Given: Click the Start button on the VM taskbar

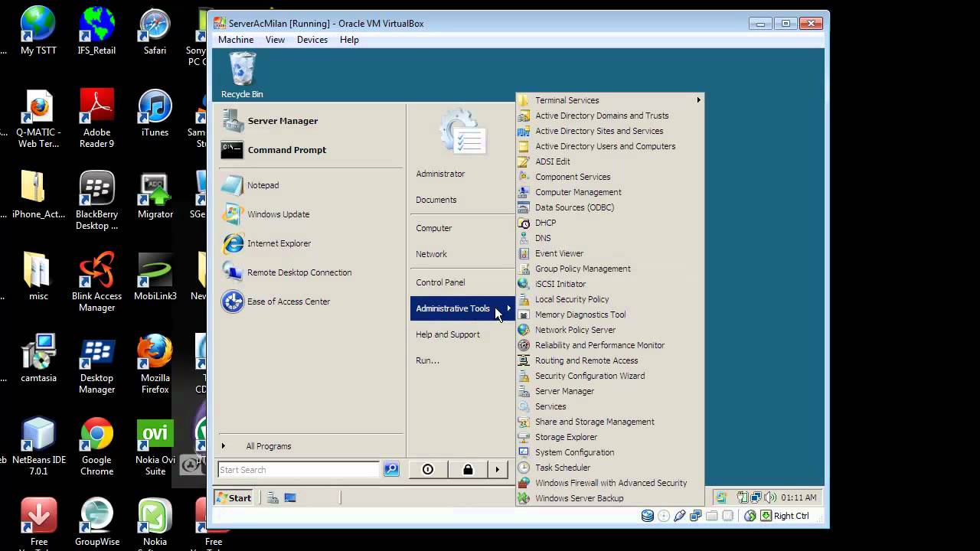Looking at the screenshot, I should (x=234, y=497).
